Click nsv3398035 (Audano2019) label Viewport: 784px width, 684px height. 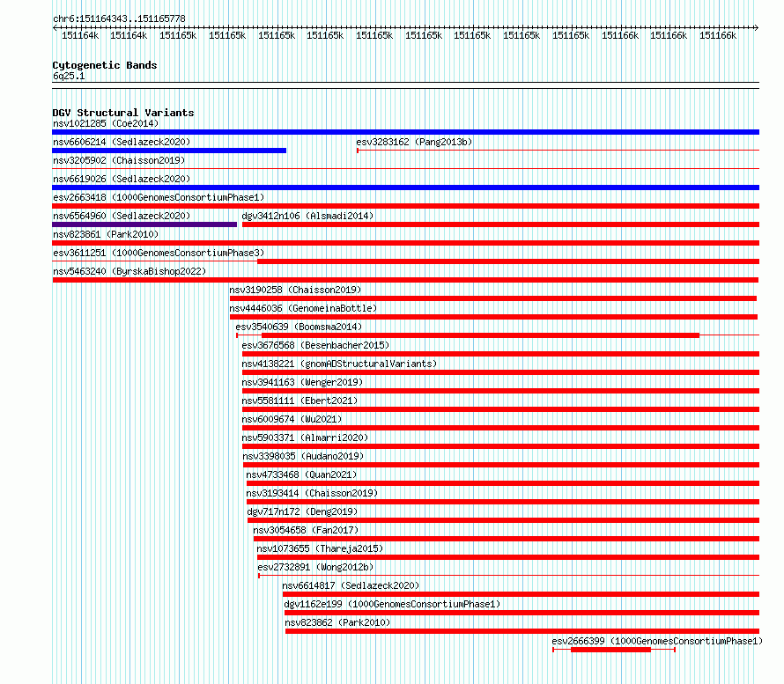click(x=303, y=456)
